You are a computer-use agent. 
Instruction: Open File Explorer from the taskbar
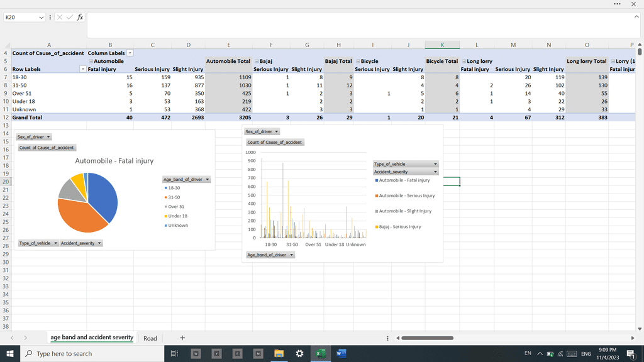[279, 353]
